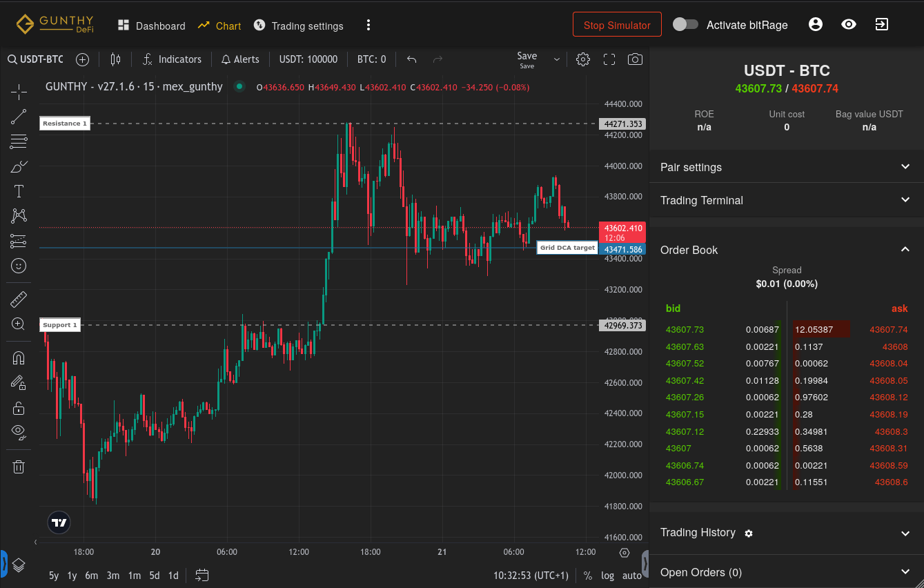The width and height of the screenshot is (924, 588).
Task: Activate the zoom in tool
Action: [19, 324]
